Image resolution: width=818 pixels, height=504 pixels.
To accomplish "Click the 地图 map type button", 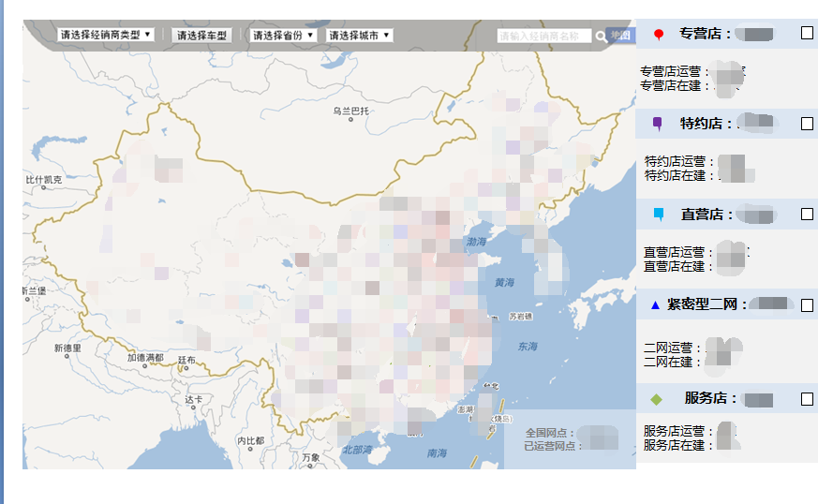I will pos(620,36).
